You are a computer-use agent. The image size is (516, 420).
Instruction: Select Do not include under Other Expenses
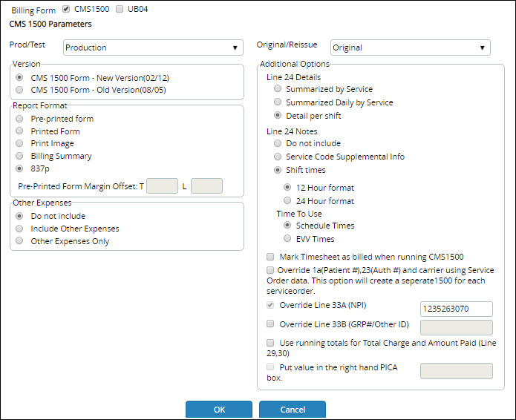19,216
